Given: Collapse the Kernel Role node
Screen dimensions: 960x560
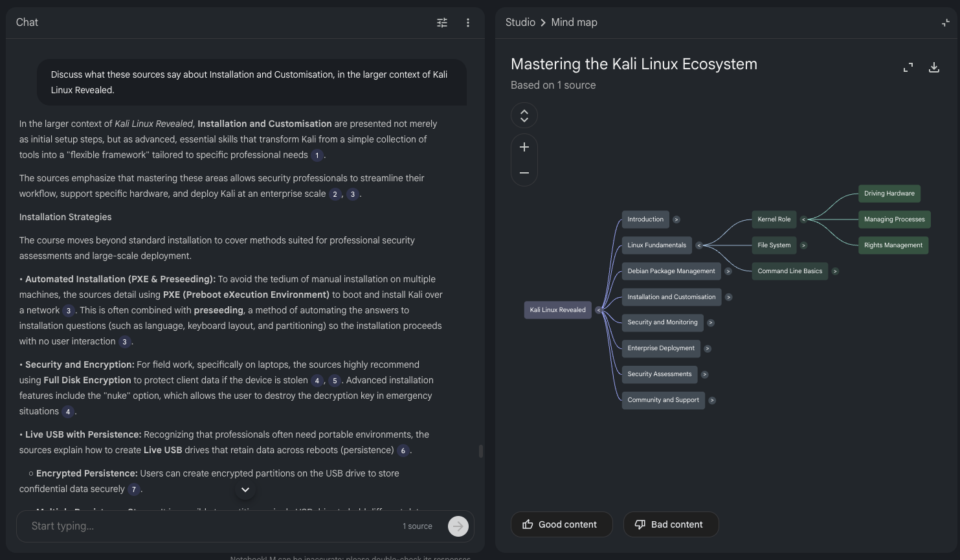Looking at the screenshot, I should point(804,219).
